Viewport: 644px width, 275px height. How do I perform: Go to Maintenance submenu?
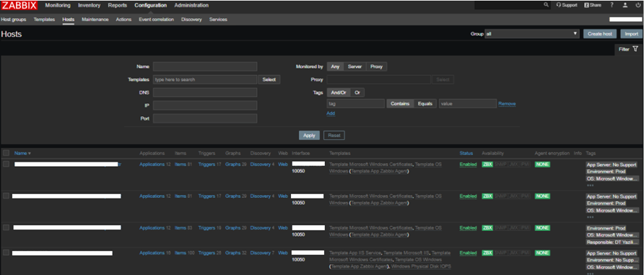95,19
